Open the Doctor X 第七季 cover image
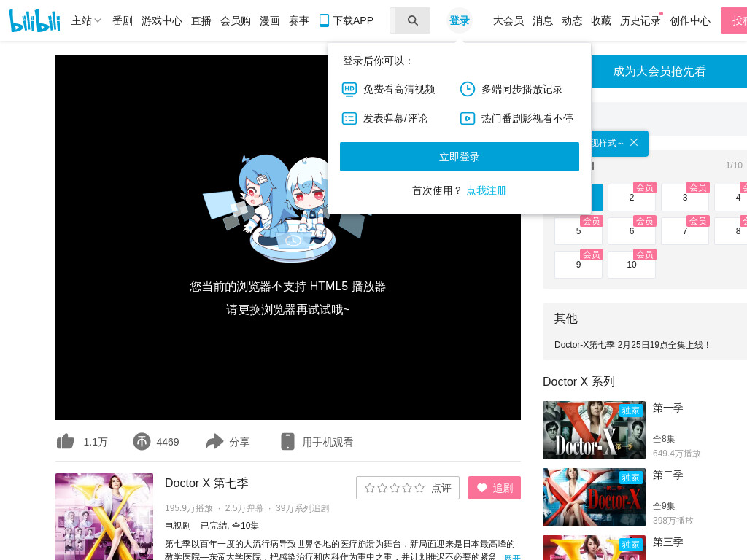 (x=104, y=517)
